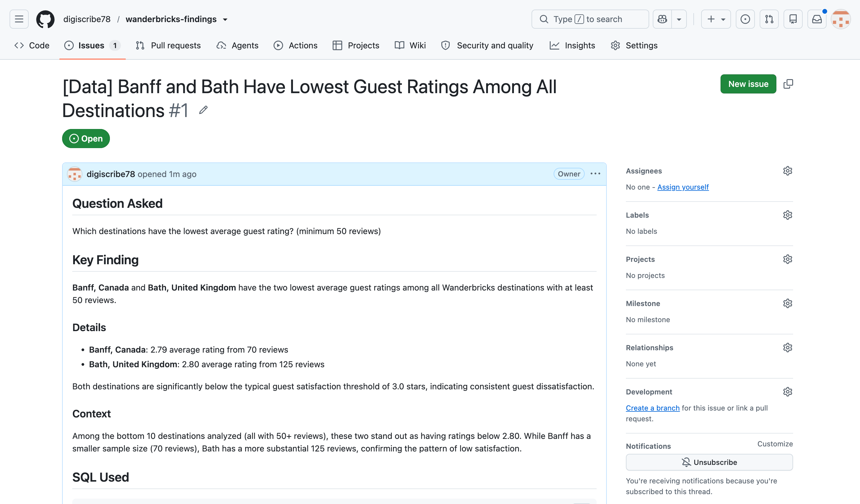Open the Wiki tab
Screen dimensions: 860x504
(410, 45)
